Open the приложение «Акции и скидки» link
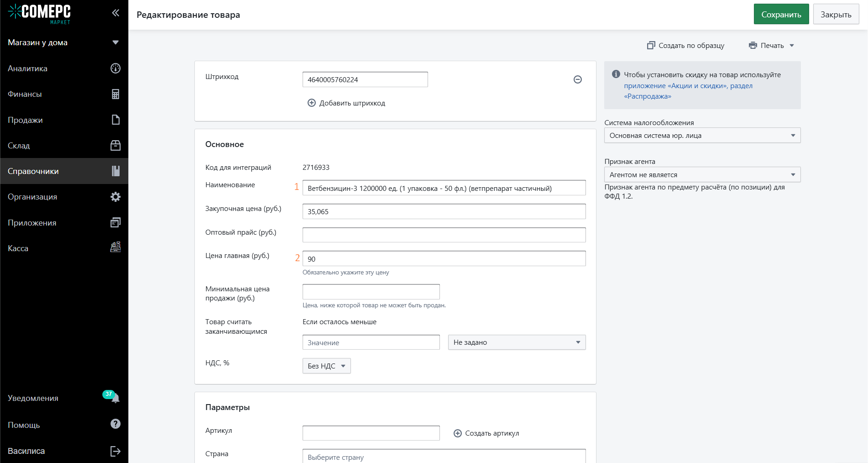 [x=688, y=91]
